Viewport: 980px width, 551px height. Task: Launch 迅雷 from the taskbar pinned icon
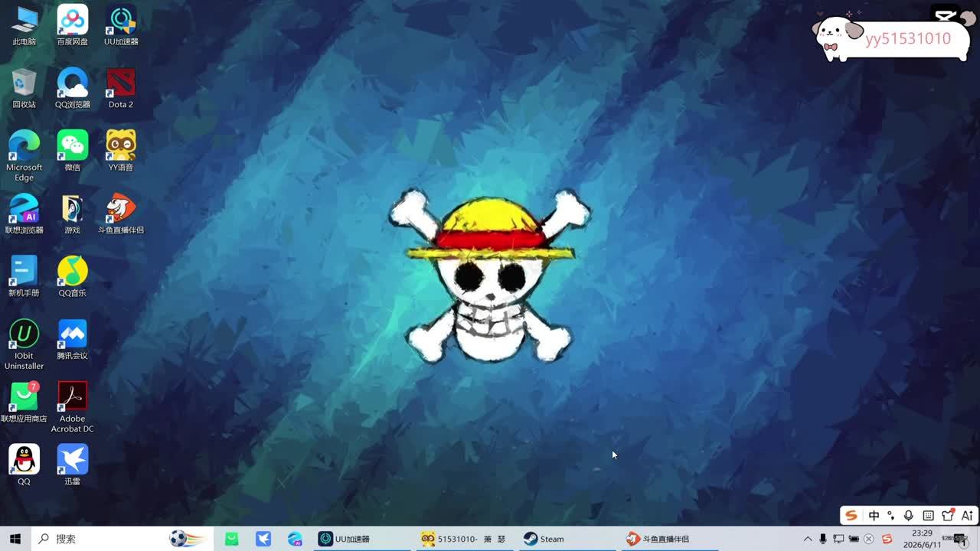pos(263,539)
